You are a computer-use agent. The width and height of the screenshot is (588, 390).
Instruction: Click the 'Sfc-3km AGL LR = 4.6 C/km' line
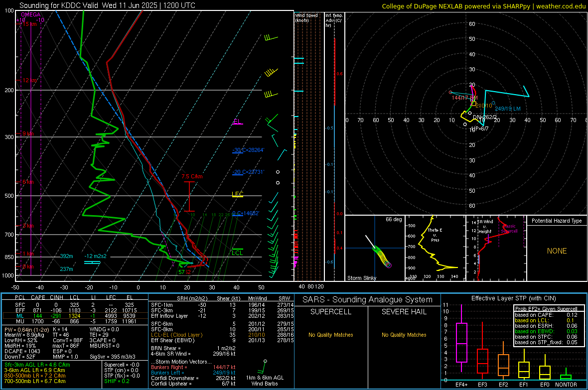click(x=37, y=365)
